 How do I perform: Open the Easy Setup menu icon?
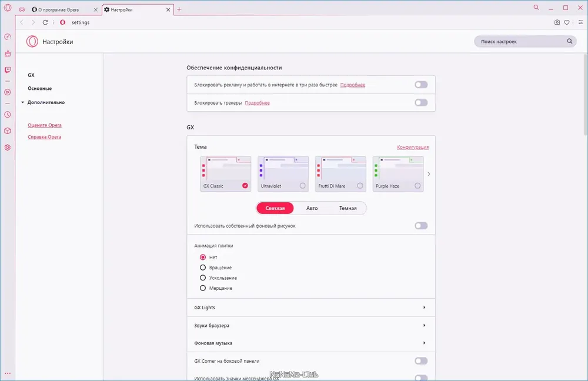point(580,22)
